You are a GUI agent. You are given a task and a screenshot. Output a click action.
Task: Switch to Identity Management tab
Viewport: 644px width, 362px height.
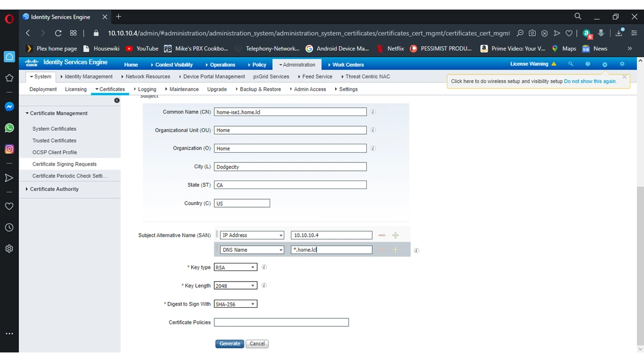[x=87, y=76]
